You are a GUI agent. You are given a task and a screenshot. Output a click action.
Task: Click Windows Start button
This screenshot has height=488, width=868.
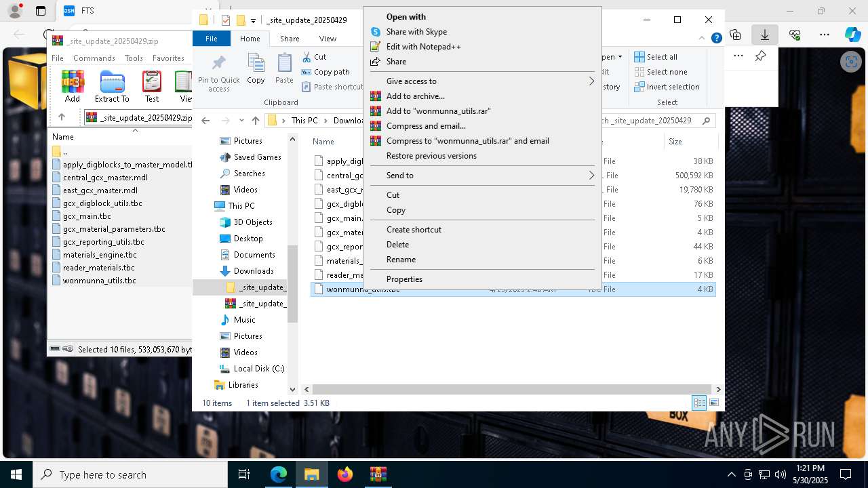coord(16,474)
